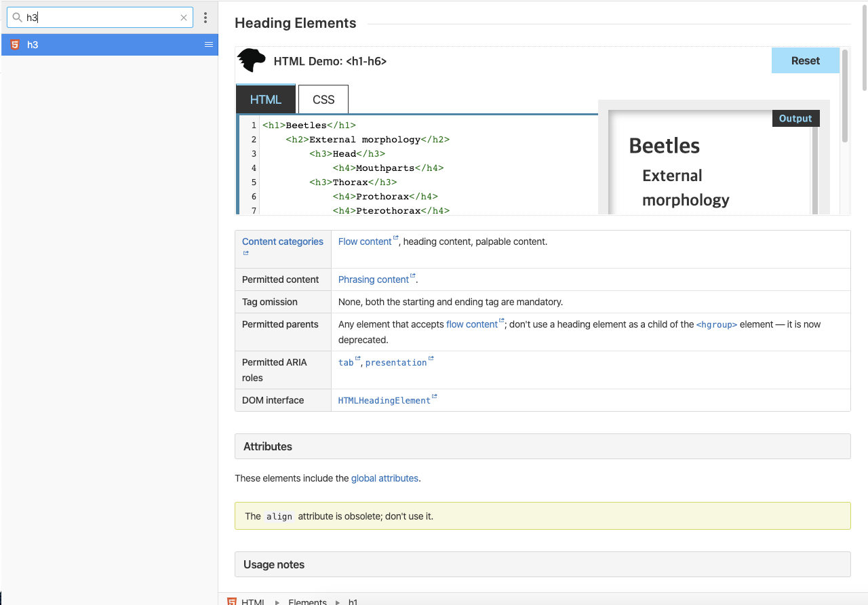Click the external link icon under Content categories
The height and width of the screenshot is (605, 868).
pyautogui.click(x=245, y=254)
